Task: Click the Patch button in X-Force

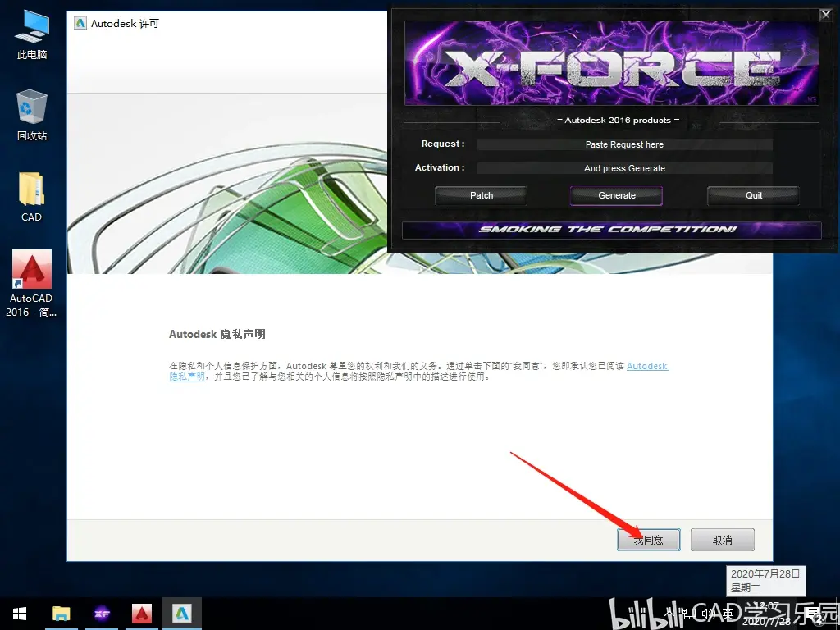Action: coord(481,195)
